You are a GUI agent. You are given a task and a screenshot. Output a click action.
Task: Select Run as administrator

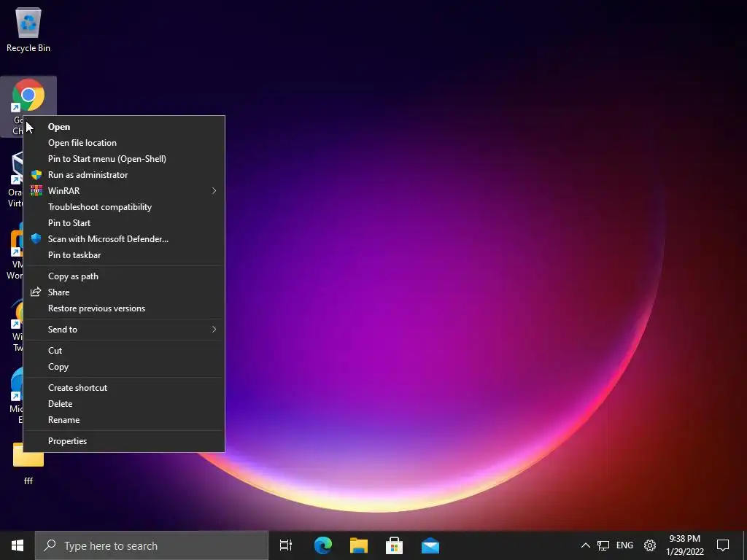[x=124, y=175]
